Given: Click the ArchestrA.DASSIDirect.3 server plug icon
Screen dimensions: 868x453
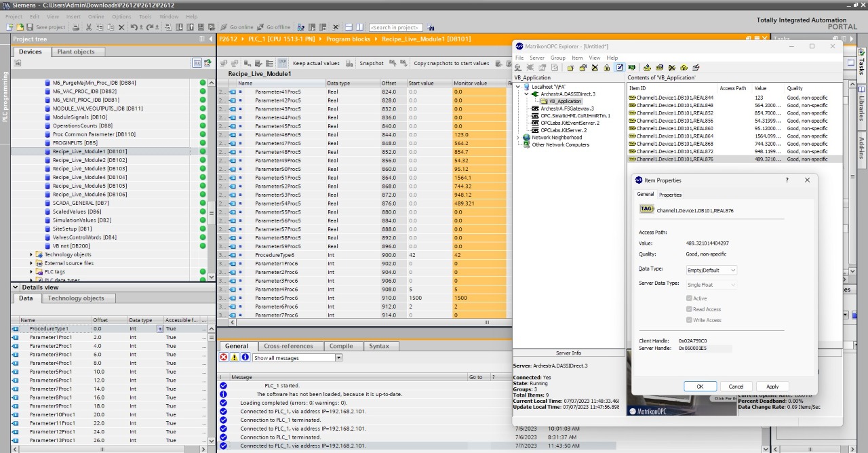Looking at the screenshot, I should [x=535, y=94].
